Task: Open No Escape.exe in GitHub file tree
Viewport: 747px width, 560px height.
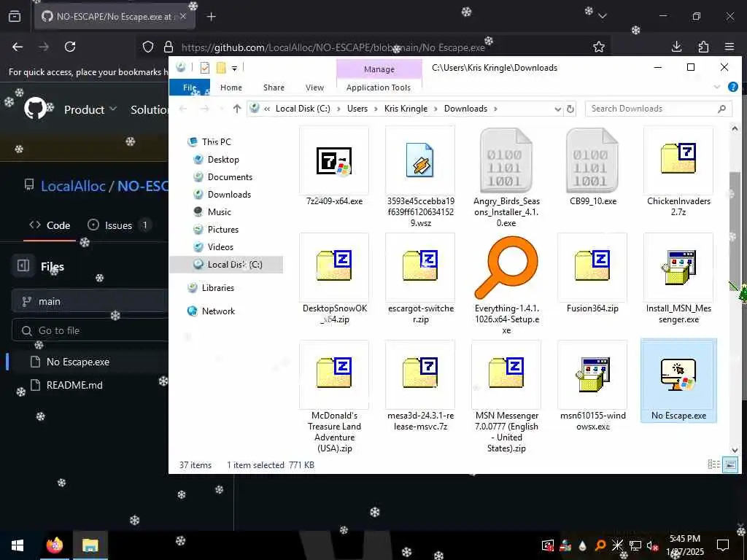Action: point(77,362)
